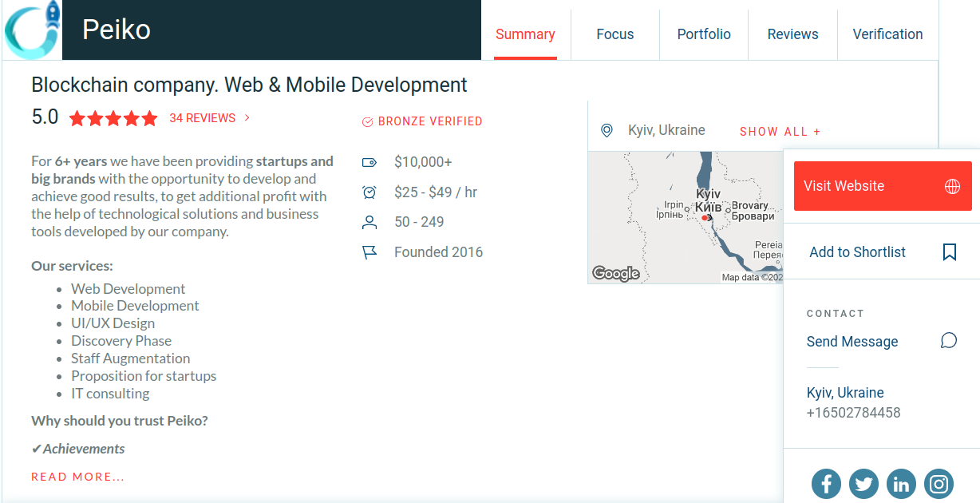
Task: Click the 'CONTACT' section label
Action: [836, 314]
